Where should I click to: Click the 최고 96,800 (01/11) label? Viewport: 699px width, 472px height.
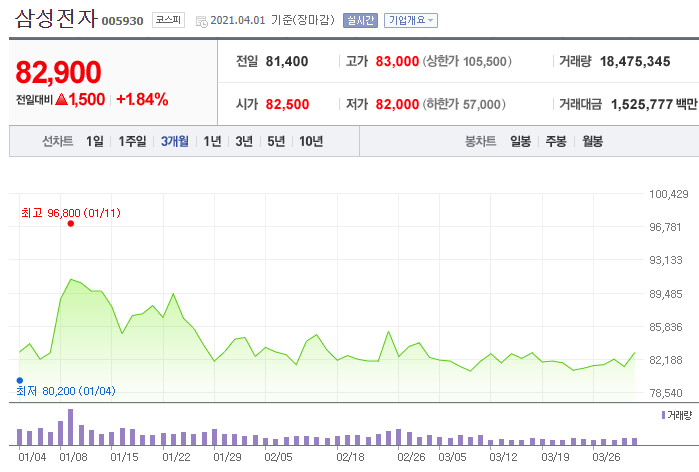point(71,213)
